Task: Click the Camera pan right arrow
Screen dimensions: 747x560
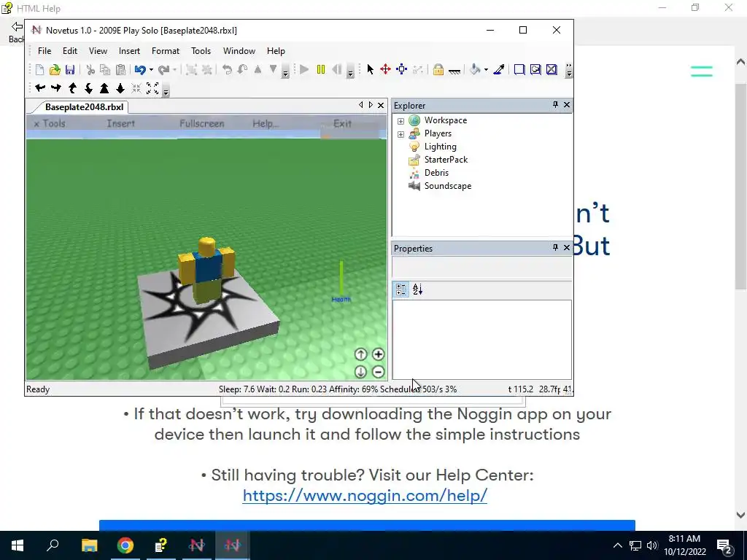Action: tap(56, 88)
